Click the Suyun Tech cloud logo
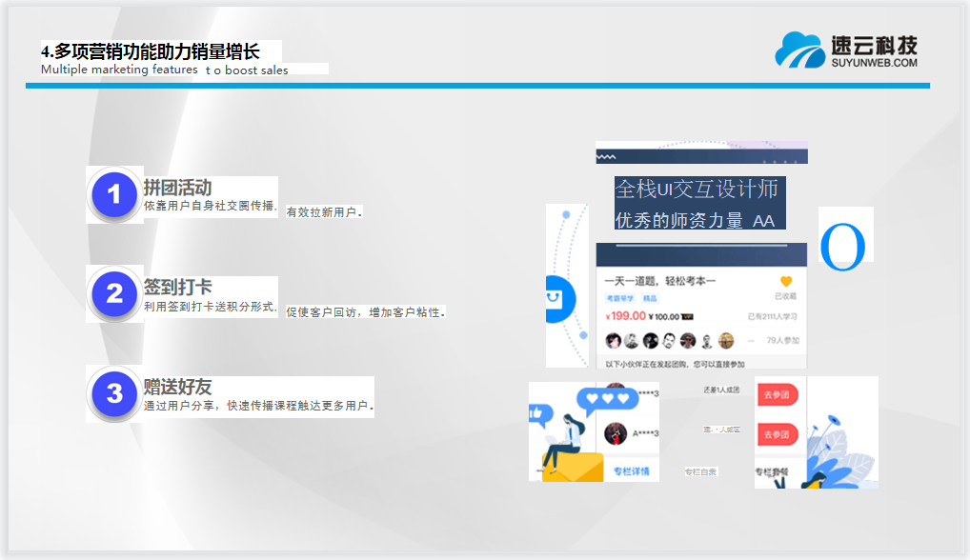970x560 pixels. tap(798, 50)
